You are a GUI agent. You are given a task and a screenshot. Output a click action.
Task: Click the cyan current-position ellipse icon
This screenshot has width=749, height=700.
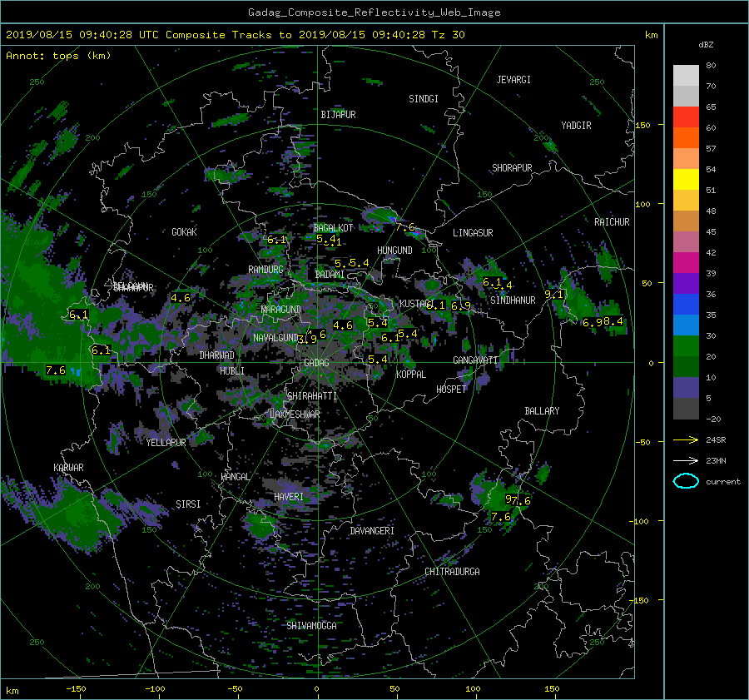pos(686,481)
